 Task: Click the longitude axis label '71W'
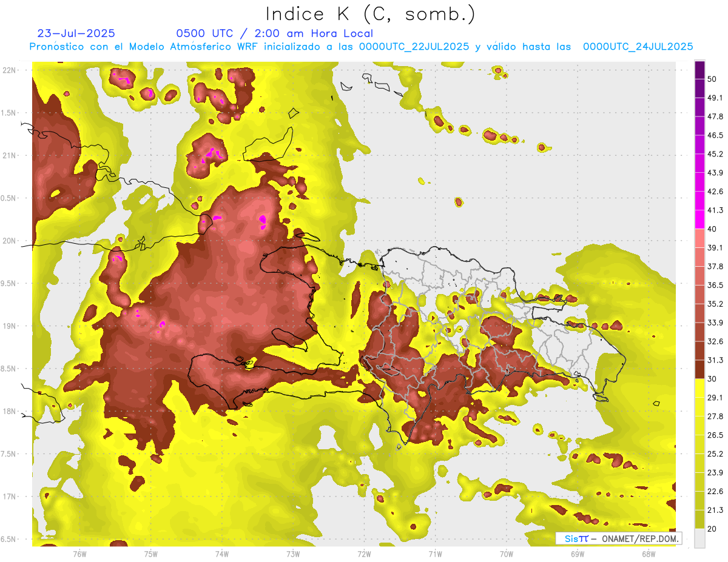435,554
